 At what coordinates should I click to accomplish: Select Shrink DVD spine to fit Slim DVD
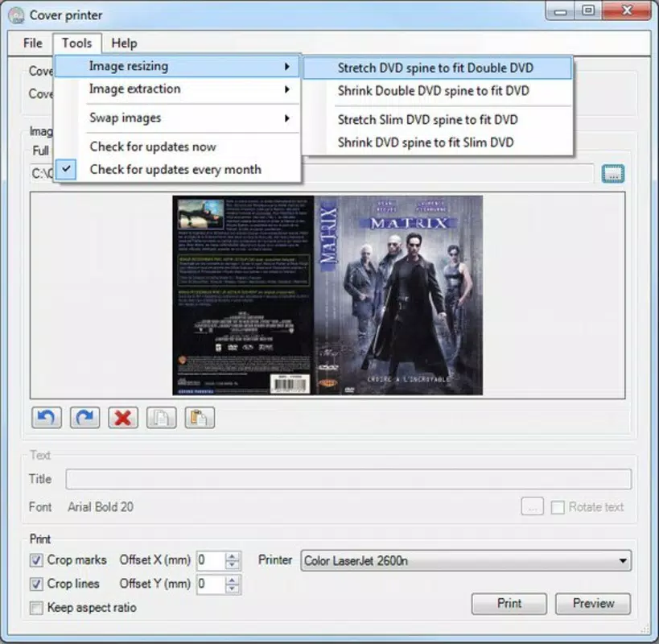pyautogui.click(x=438, y=142)
